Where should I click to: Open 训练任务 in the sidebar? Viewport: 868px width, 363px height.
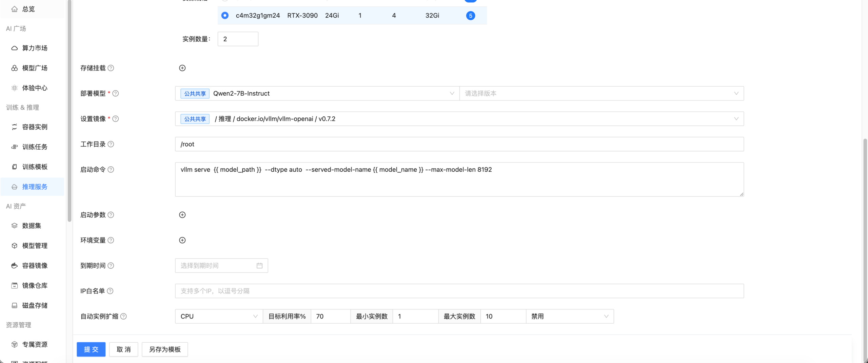(x=35, y=147)
